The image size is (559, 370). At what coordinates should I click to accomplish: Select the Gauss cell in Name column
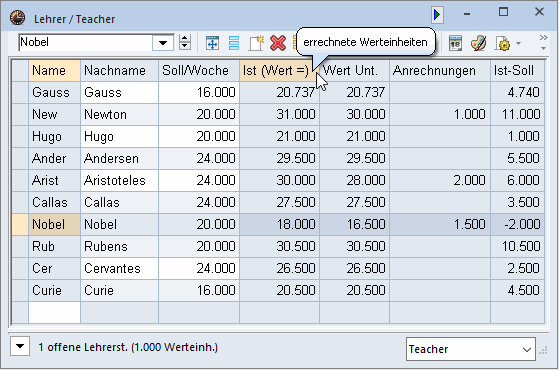[55, 93]
